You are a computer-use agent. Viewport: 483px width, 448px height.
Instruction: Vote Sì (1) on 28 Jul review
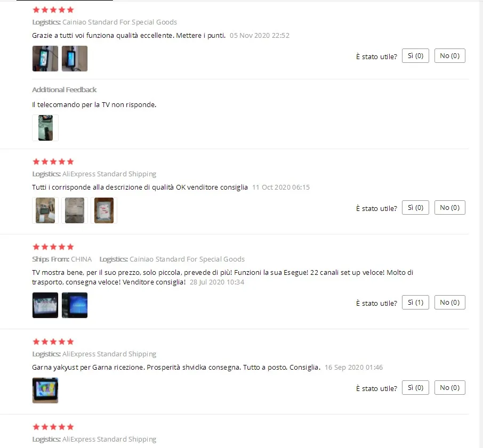[415, 303]
